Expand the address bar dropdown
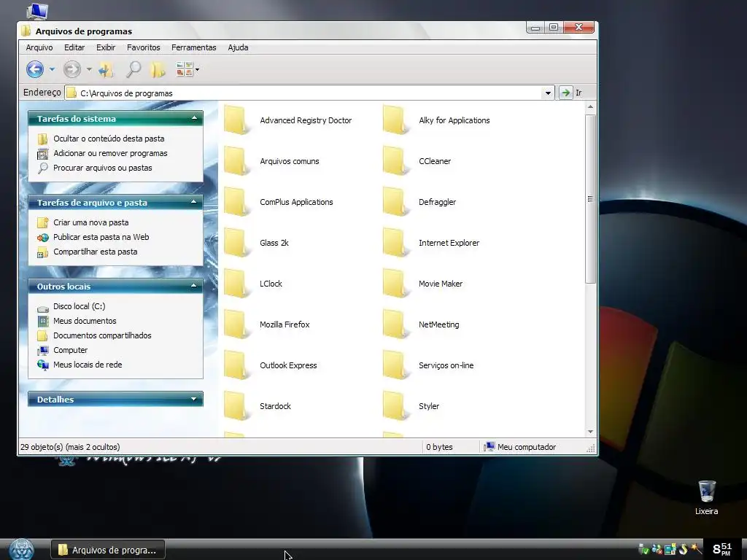Viewport: 747px width, 560px height. (x=548, y=93)
